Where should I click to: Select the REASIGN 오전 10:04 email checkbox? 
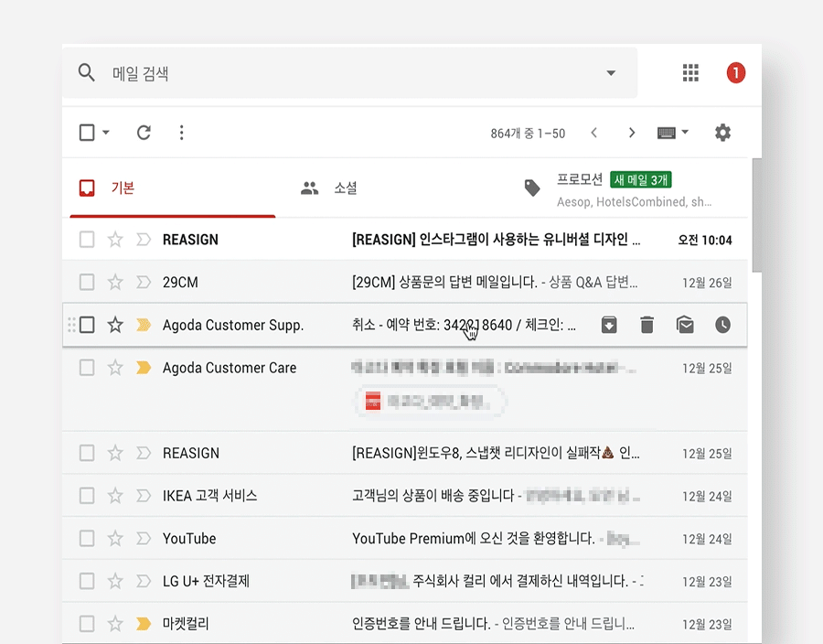click(x=87, y=240)
